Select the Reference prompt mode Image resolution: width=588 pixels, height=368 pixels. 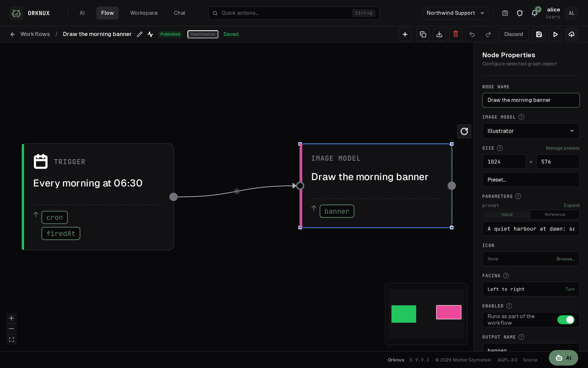point(555,214)
